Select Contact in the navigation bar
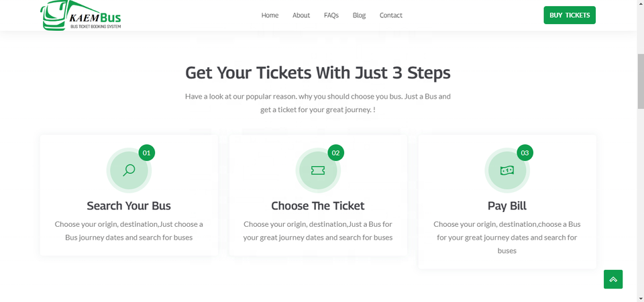 (391, 15)
